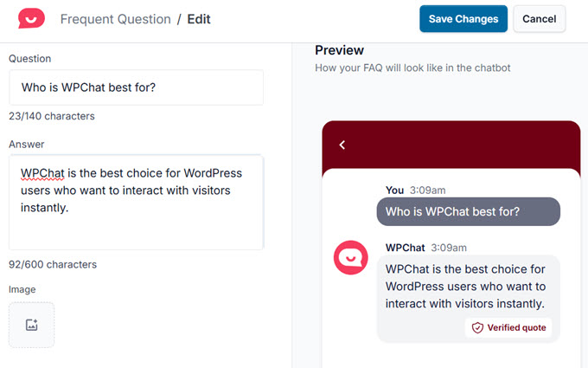The height and width of the screenshot is (368, 588).
Task: Click the WPChat logo in the header
Action: (x=31, y=18)
